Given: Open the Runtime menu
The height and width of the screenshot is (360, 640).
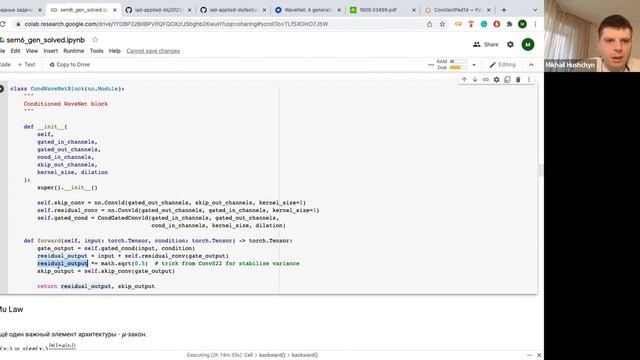Looking at the screenshot, I should 73,51.
